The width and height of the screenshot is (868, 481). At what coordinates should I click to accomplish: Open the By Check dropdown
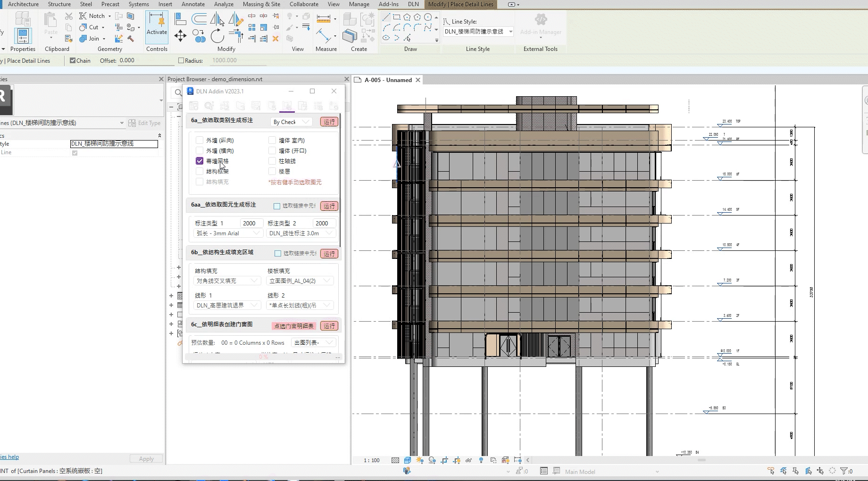[x=292, y=122]
